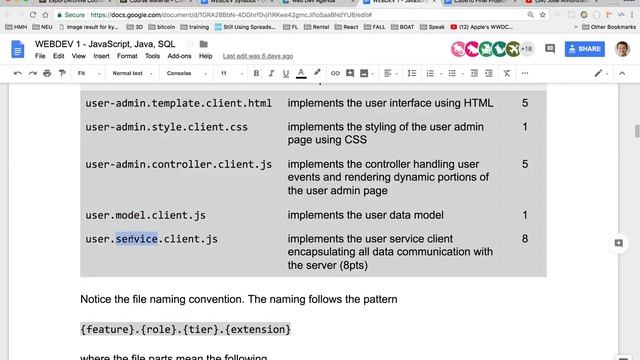Open the Other Bookmarks folder
Image resolution: width=640 pixels, height=360 pixels.
[609, 27]
